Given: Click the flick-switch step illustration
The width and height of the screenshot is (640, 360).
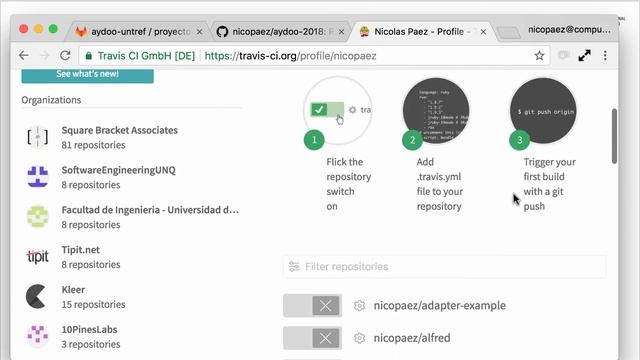Looking at the screenshot, I should [338, 111].
